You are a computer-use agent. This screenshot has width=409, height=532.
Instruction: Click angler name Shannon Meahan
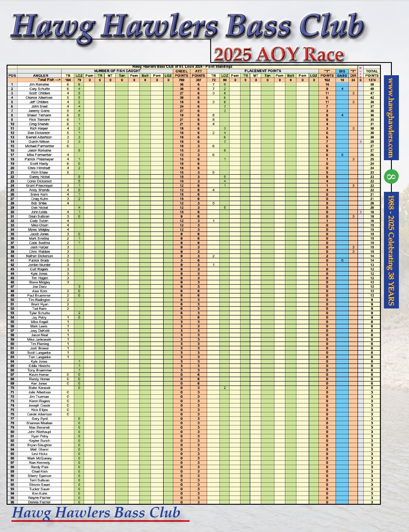click(x=39, y=423)
